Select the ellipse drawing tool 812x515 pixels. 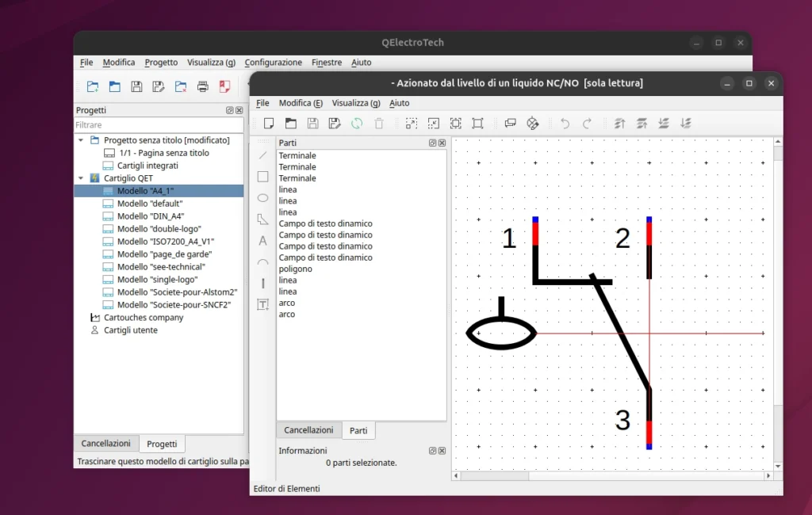[x=263, y=198]
